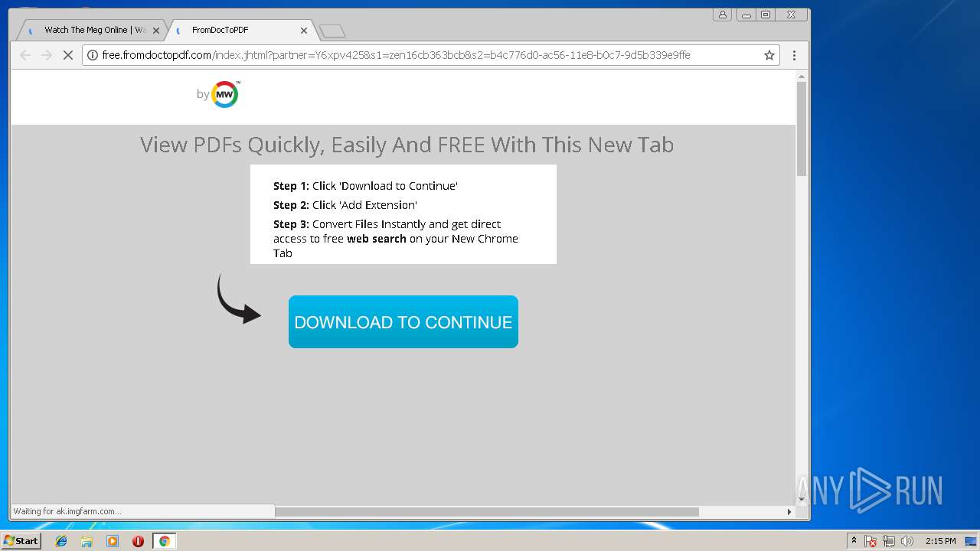980x551 pixels.
Task: Bookmark this page with the star icon
Action: coord(769,55)
